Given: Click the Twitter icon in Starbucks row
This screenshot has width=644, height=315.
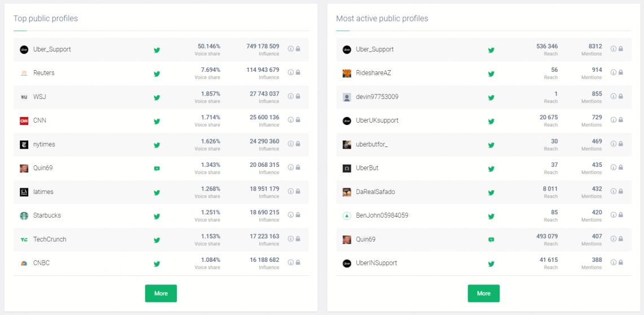Looking at the screenshot, I should [156, 216].
